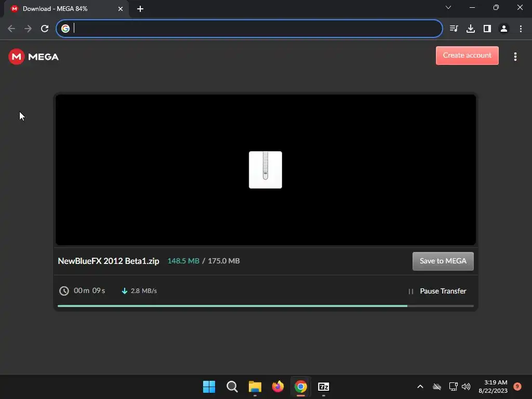This screenshot has width=532, height=399.
Task: Open 7-Zip from taskbar
Action: tap(323, 387)
